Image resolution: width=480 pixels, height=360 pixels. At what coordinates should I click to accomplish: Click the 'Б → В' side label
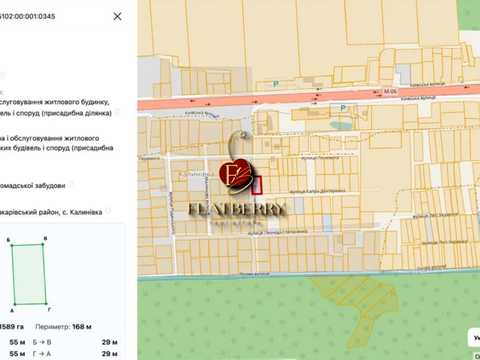coord(42,342)
